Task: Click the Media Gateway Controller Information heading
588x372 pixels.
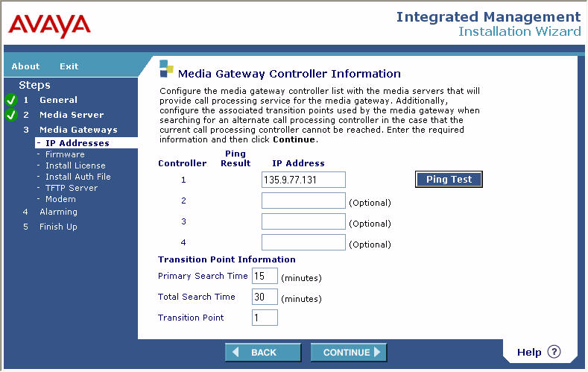Action: point(289,74)
